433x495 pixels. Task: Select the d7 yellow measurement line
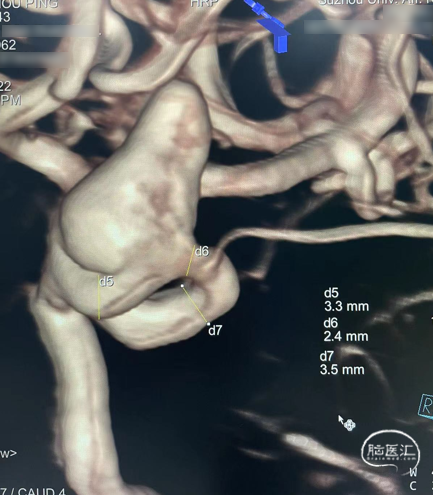pos(195,305)
